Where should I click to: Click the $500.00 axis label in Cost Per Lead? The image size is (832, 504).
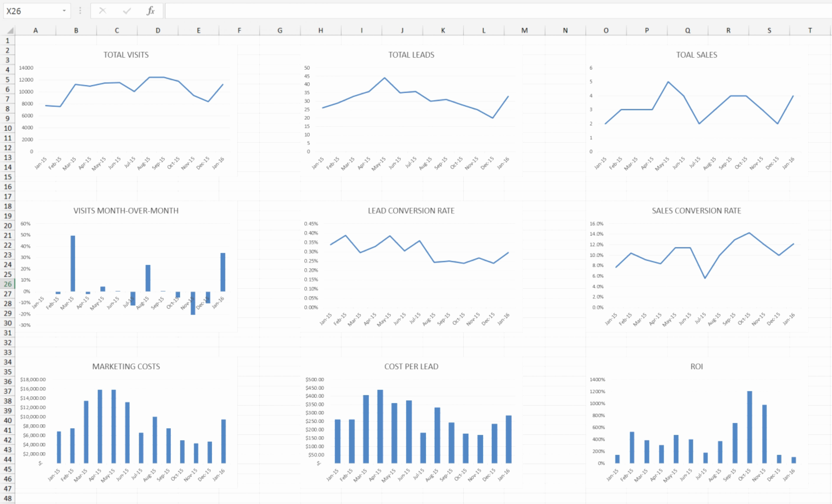315,380
